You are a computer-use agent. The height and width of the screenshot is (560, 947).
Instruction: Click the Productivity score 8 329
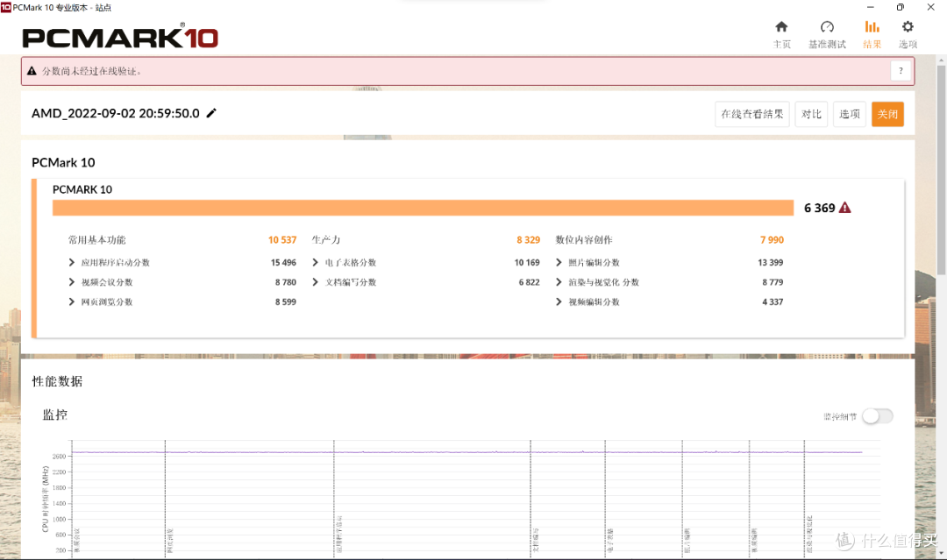tap(528, 239)
